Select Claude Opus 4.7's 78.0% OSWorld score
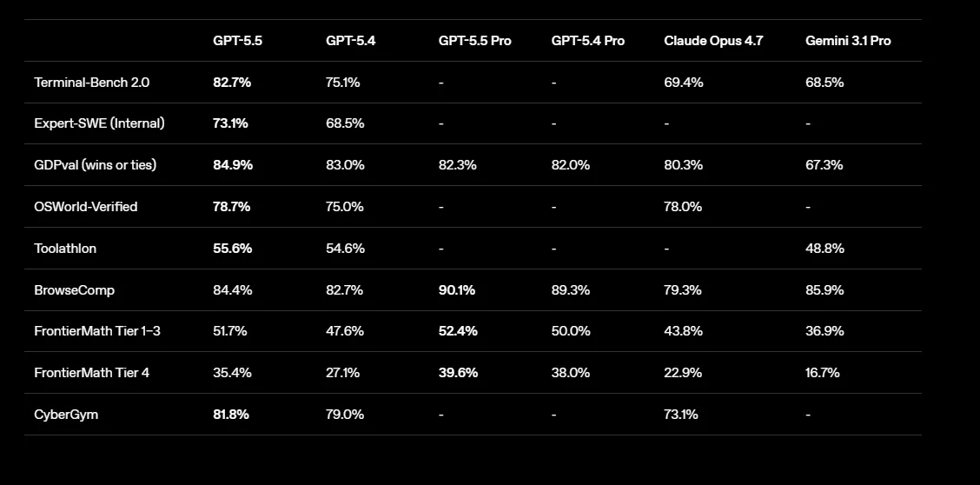980x485 pixels. tap(683, 207)
